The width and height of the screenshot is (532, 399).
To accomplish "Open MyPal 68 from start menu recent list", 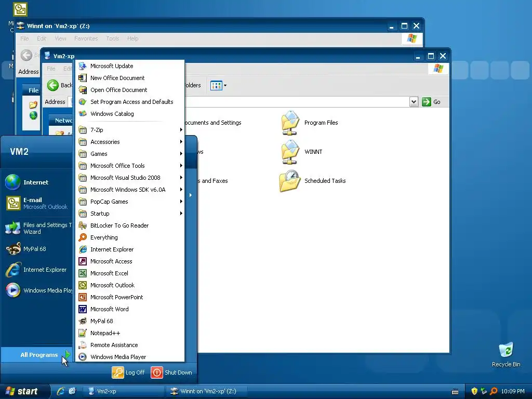I will (37, 249).
